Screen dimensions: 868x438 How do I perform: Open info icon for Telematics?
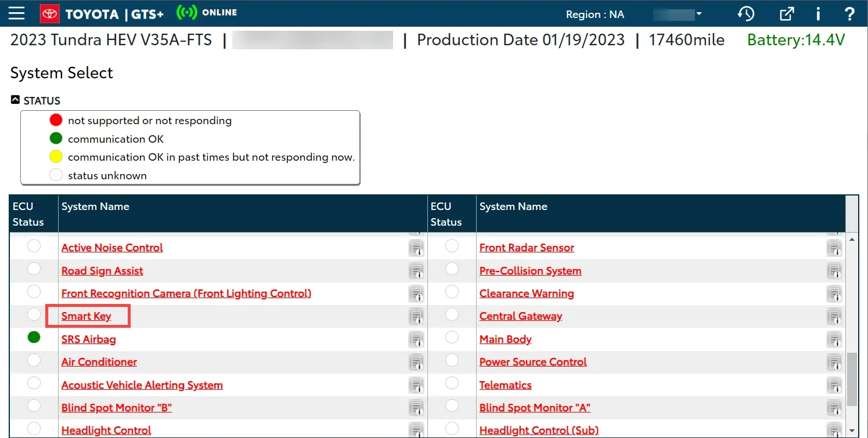tap(834, 385)
